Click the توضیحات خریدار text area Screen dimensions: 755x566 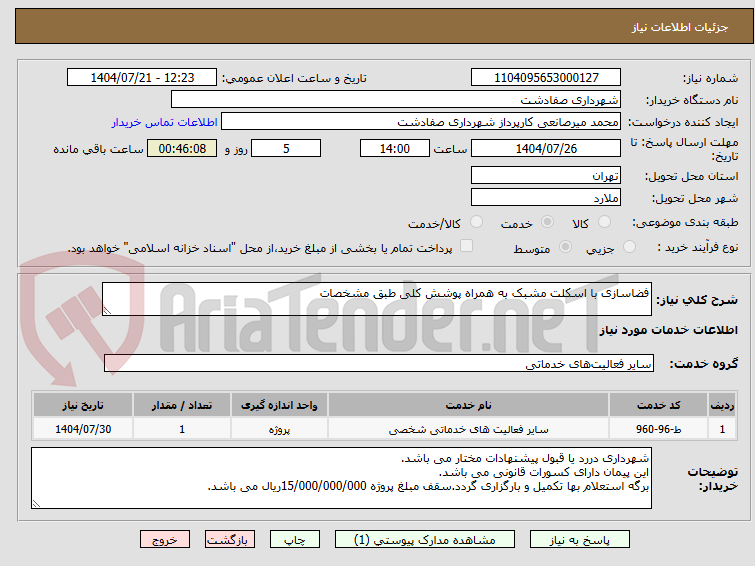click(341, 478)
